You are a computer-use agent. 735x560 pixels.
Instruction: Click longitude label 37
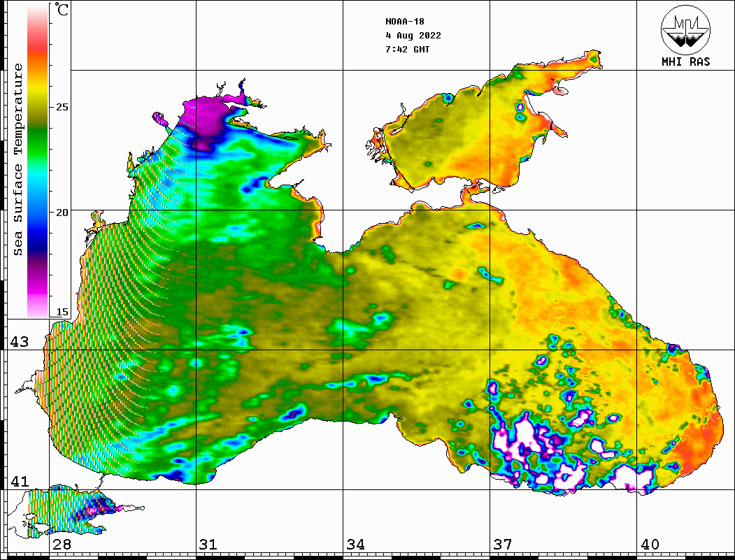click(503, 545)
